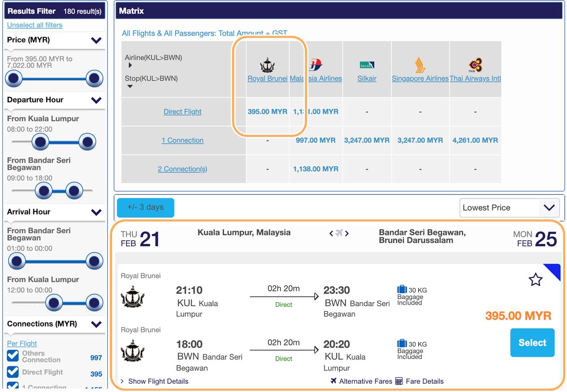Click the 22:00 departure handle from Kuala Lumpur
Image resolution: width=567 pixels, height=392 pixels.
click(87, 142)
